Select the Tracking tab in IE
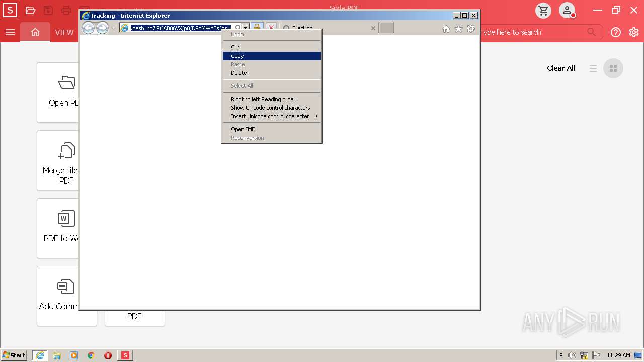 (329, 28)
